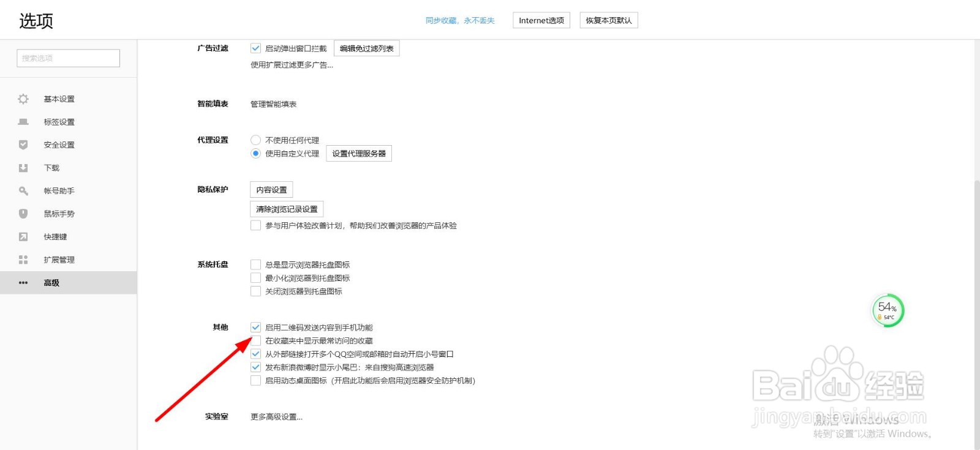This screenshot has width=980, height=450.
Task: Toggle 从外部链接打开多个QQ空间 checkbox
Action: pos(256,354)
